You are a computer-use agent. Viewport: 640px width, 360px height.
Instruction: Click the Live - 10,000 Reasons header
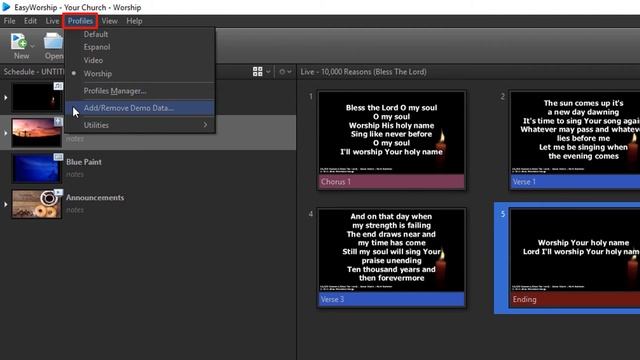[363, 72]
